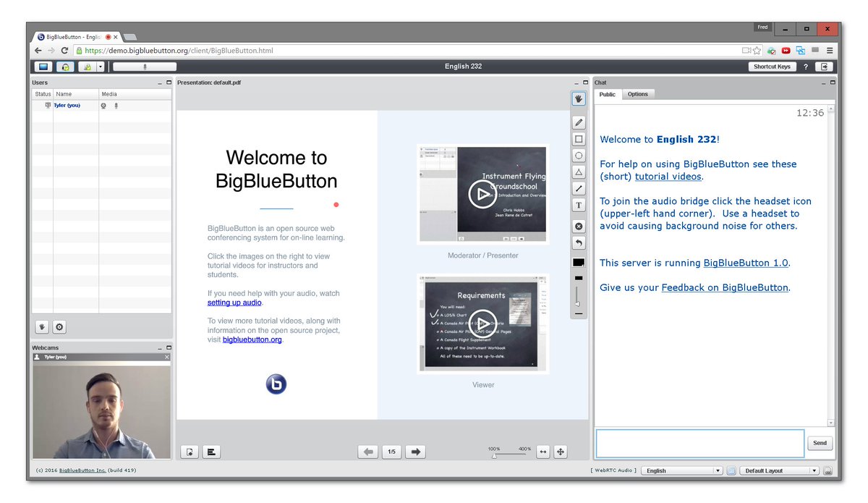Image resolution: width=868 pixels, height=503 pixels.
Task: Click the Status column header
Action: click(43, 94)
